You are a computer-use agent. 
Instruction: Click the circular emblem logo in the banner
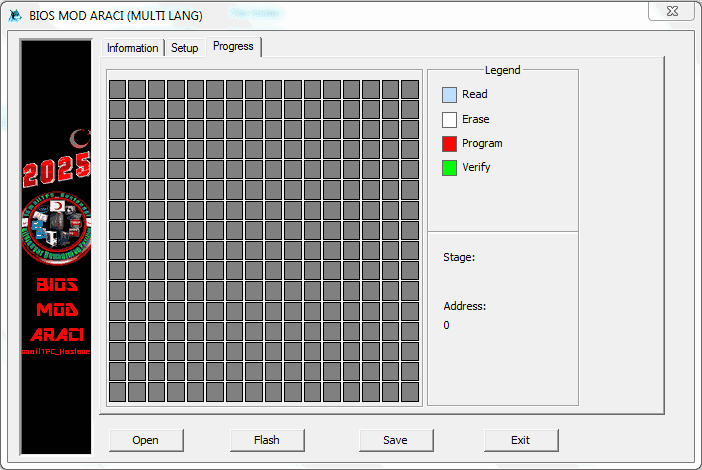[x=56, y=227]
